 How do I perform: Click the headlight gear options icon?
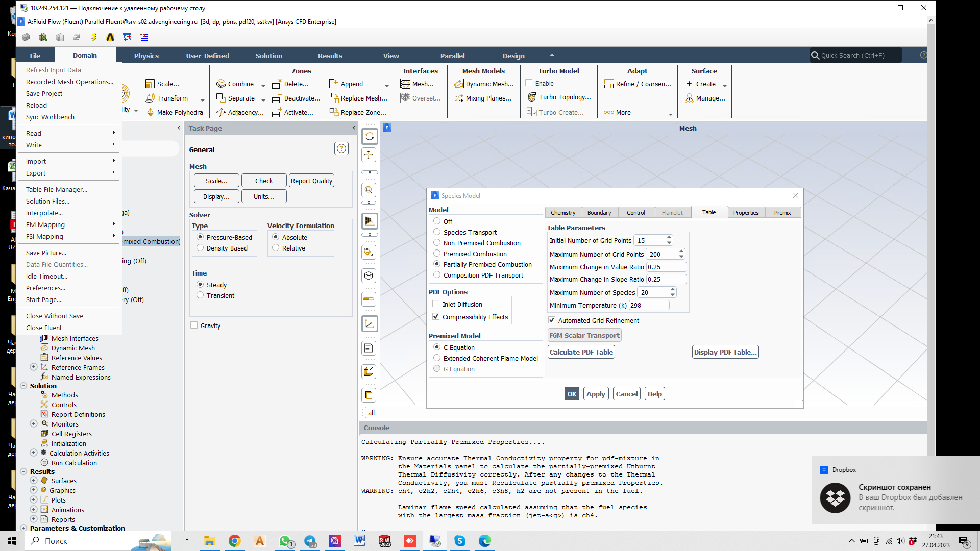pos(369,252)
